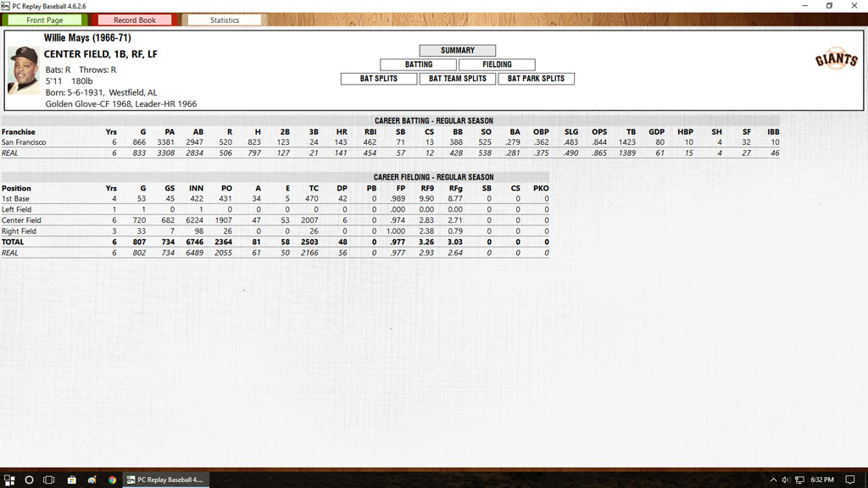Launch Microsoft Store from the taskbar
This screenshot has height=488, width=868.
pos(71,480)
